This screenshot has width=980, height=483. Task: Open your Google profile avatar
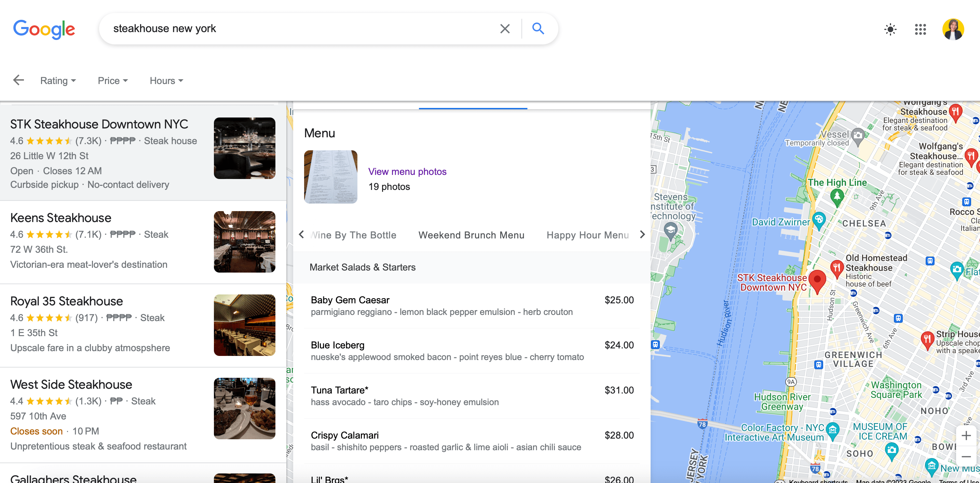pyautogui.click(x=953, y=29)
